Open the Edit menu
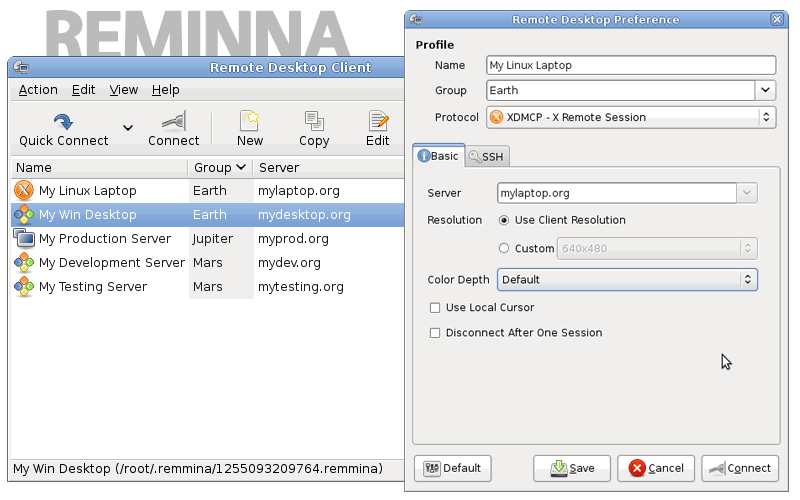The width and height of the screenshot is (800, 500). pyautogui.click(x=83, y=90)
